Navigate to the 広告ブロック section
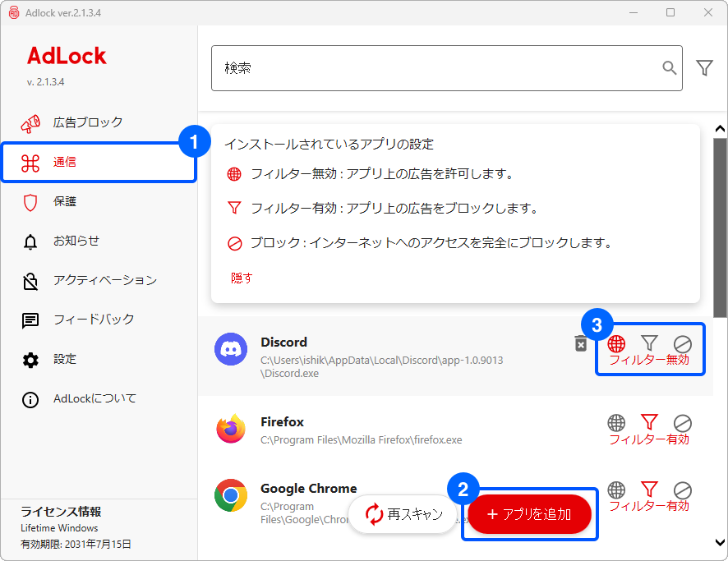Image resolution: width=728 pixels, height=561 pixels. coord(85,122)
